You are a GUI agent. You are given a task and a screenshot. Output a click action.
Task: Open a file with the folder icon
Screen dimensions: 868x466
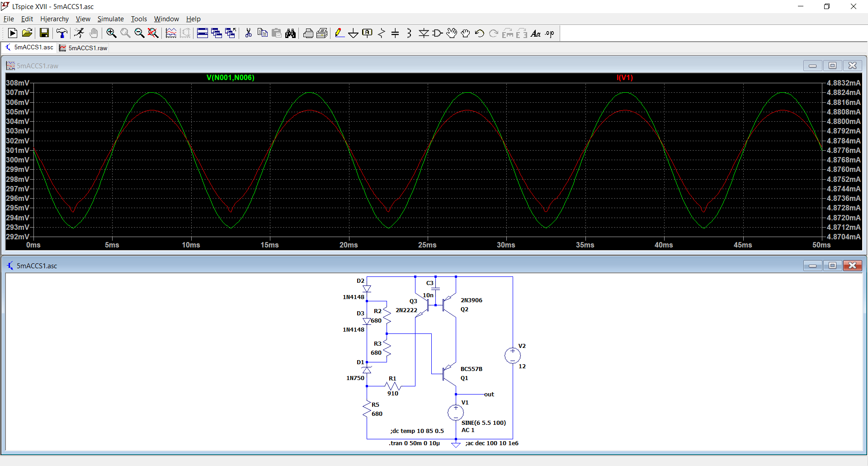(x=27, y=33)
